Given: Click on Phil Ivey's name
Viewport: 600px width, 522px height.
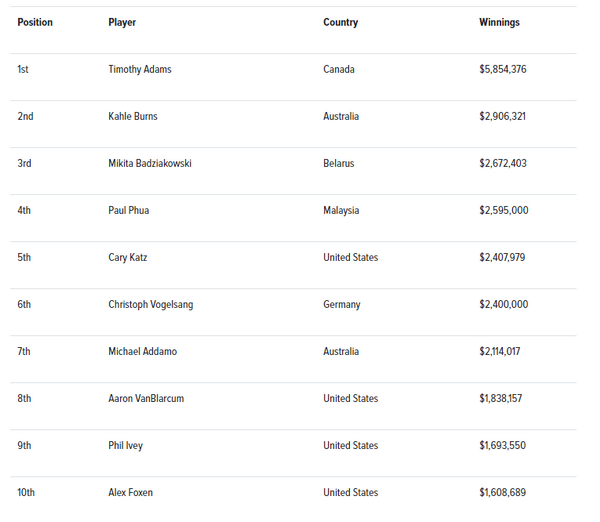Looking at the screenshot, I should tap(126, 445).
